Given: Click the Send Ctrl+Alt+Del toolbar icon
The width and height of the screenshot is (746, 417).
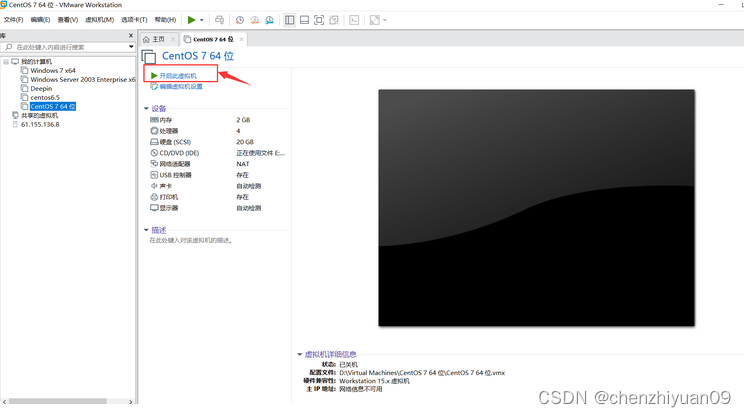Looking at the screenshot, I should [219, 20].
